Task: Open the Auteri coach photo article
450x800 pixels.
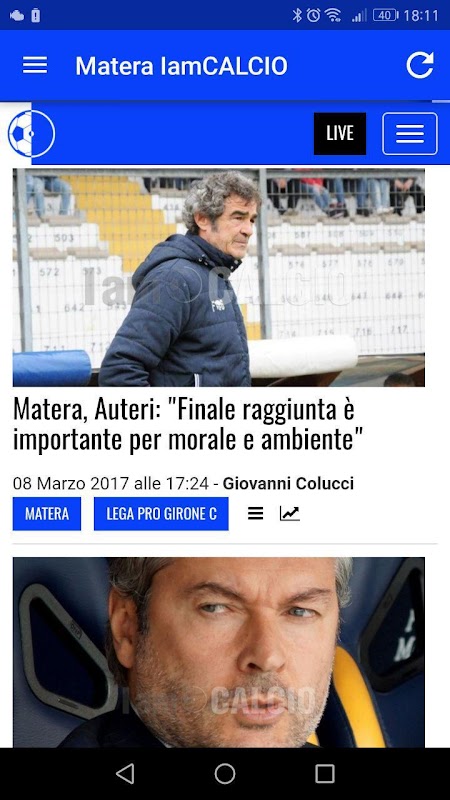Action: [x=218, y=278]
